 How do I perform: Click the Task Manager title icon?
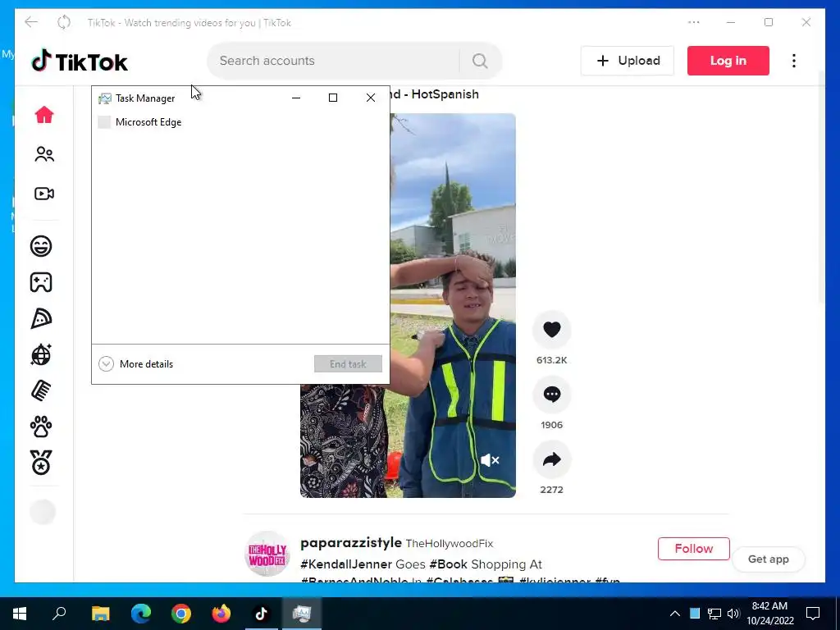point(104,98)
